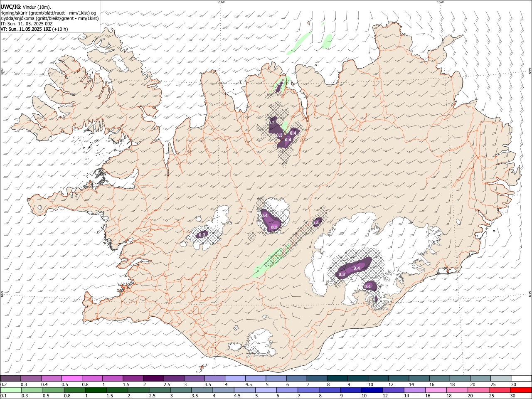Click the '3.5' label under the top legend row
Image resolution: width=532 pixels, height=399 pixels.
pyautogui.click(x=208, y=384)
